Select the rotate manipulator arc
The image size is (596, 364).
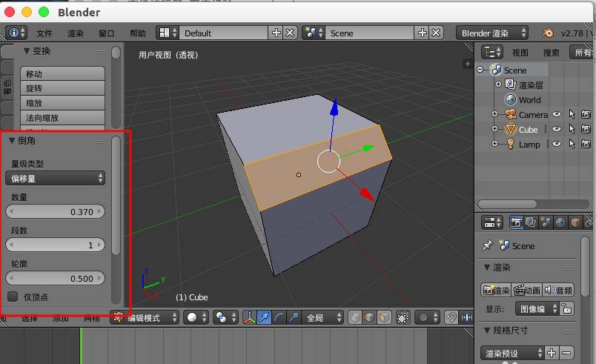tap(279, 317)
